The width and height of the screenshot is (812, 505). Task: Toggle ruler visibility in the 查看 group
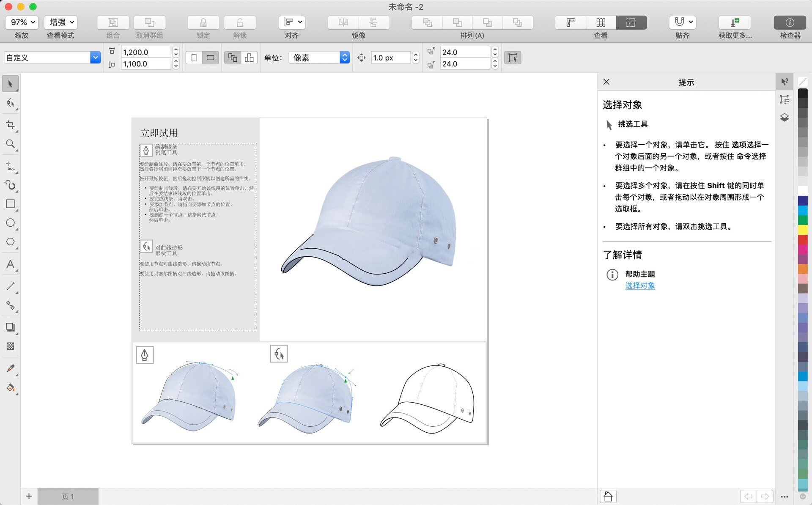[570, 22]
